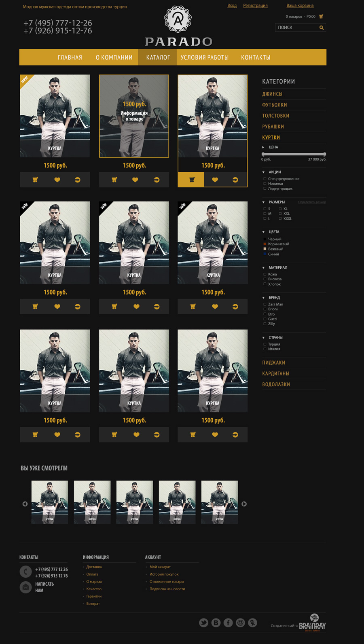Select 'КОНТАКТЫ' in the navigation bar
Viewport: 364px width, 644px height.
click(x=256, y=57)
